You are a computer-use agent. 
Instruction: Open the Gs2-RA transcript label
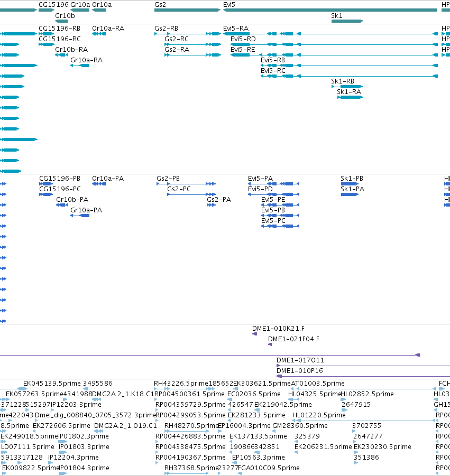(177, 50)
